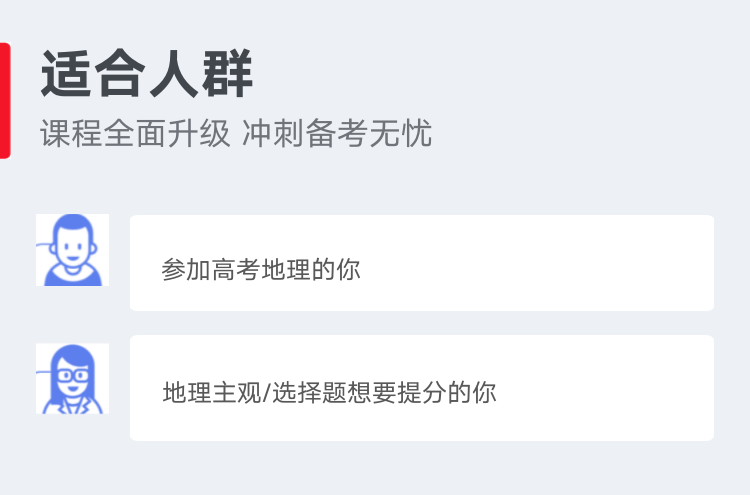Select the 参加高考地理的你 card
This screenshot has width=750, height=495.
422,263
